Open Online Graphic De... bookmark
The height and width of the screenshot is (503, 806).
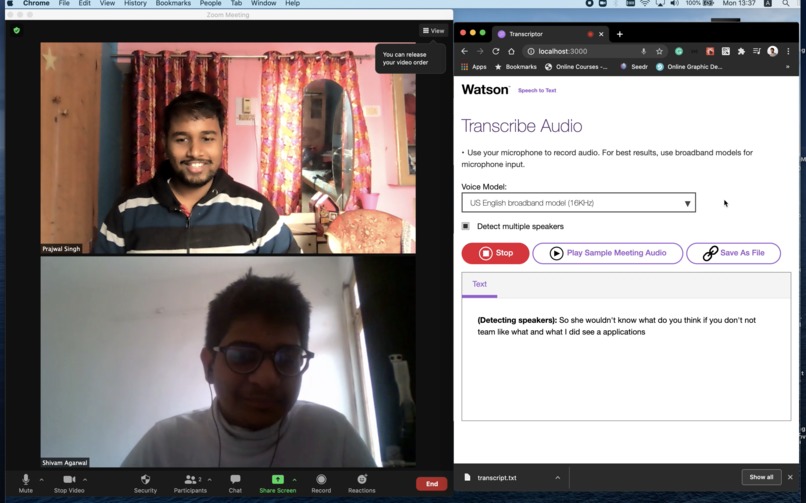(689, 67)
